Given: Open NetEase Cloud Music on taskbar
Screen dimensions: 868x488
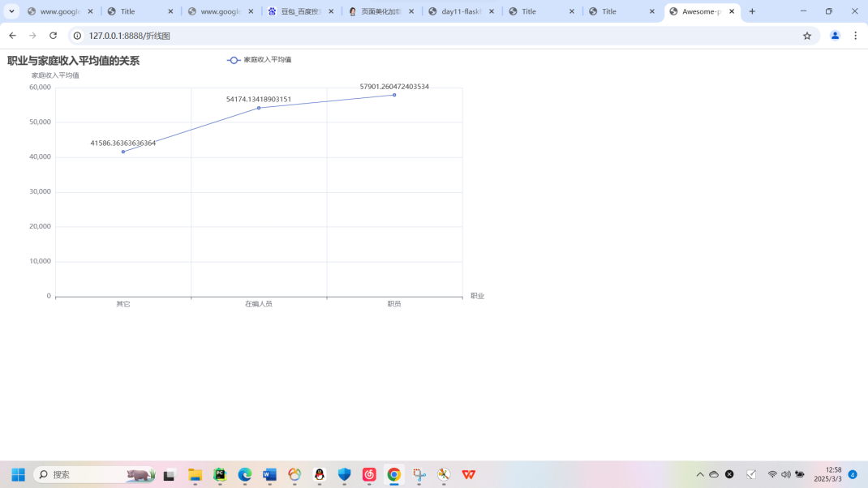Looking at the screenshot, I should coord(369,475).
